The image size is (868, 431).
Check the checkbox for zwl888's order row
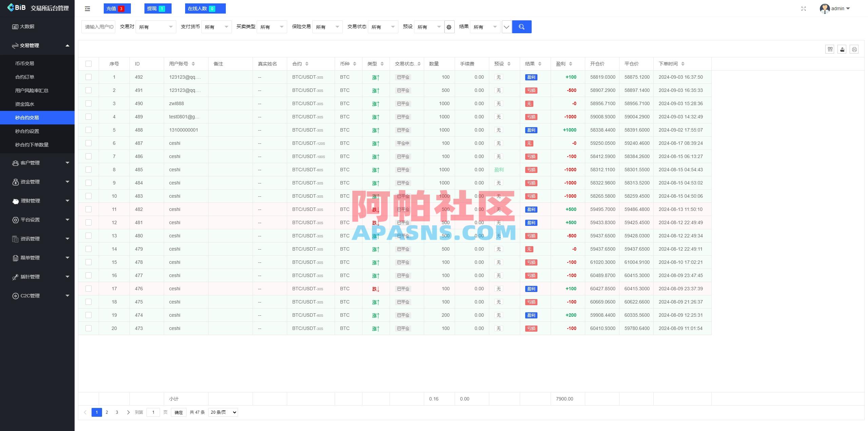point(88,103)
